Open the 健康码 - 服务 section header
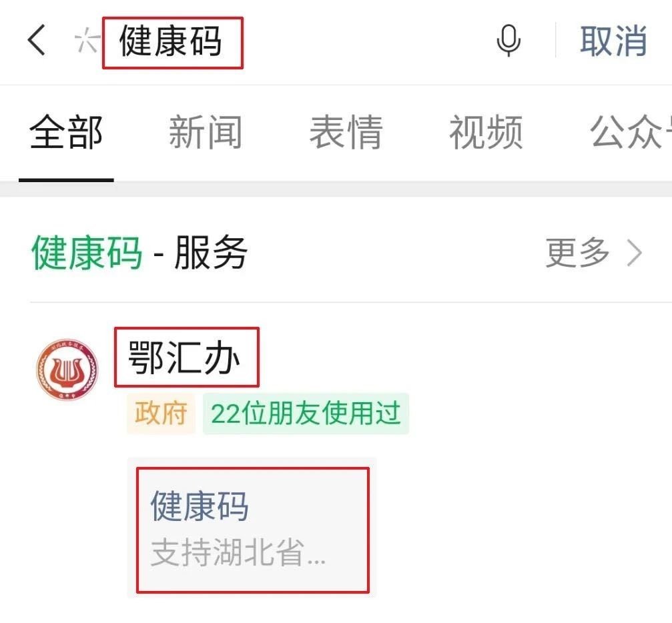This screenshot has width=672, height=623. click(139, 253)
